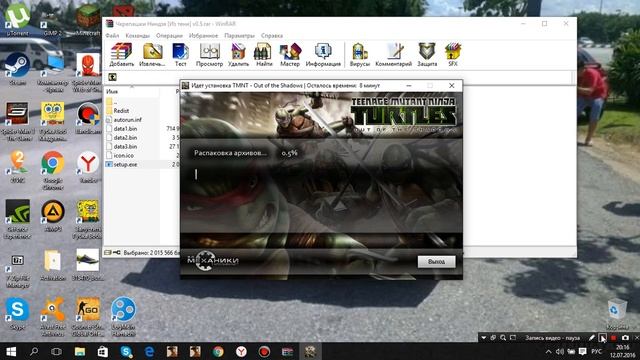Click the taskbar search magnifier

click(34, 351)
